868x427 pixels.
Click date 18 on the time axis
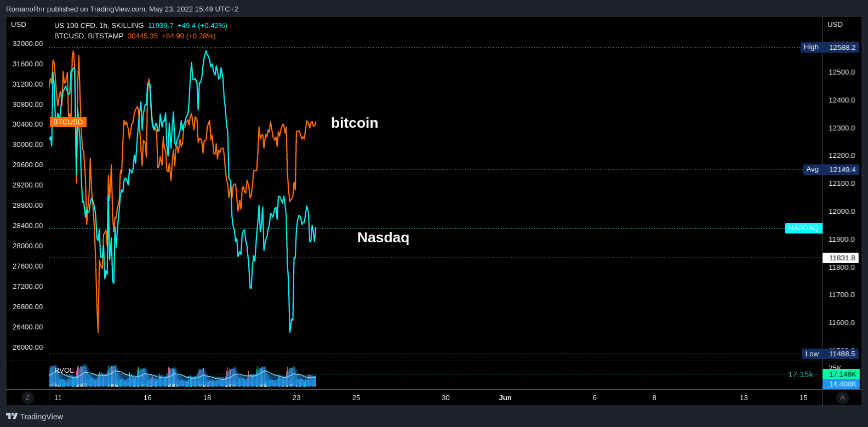[207, 398]
